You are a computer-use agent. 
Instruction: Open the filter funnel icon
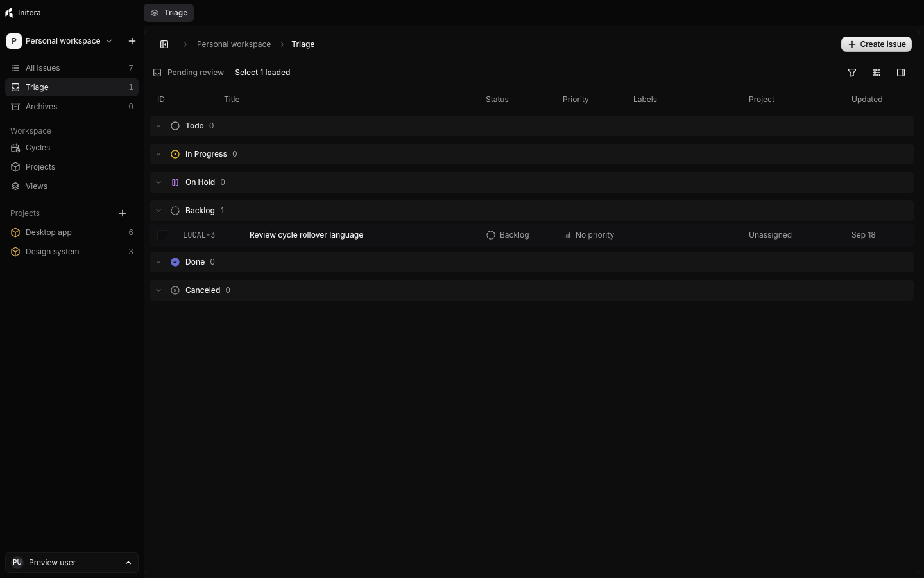coord(852,73)
